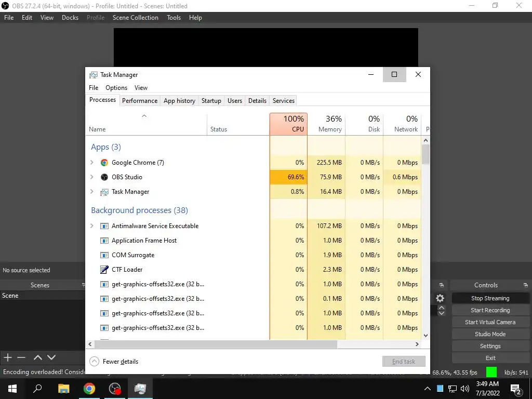Switch to the Users tab
The height and width of the screenshot is (399, 532).
(x=235, y=101)
